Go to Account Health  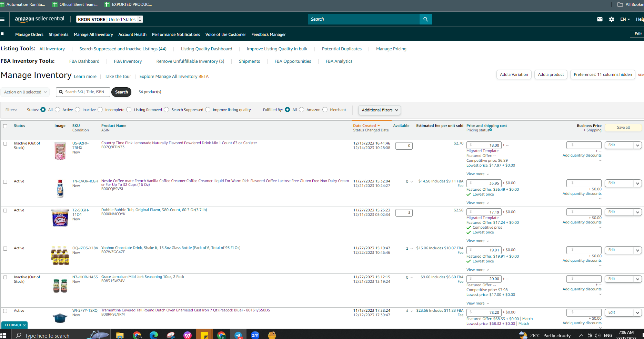(132, 34)
